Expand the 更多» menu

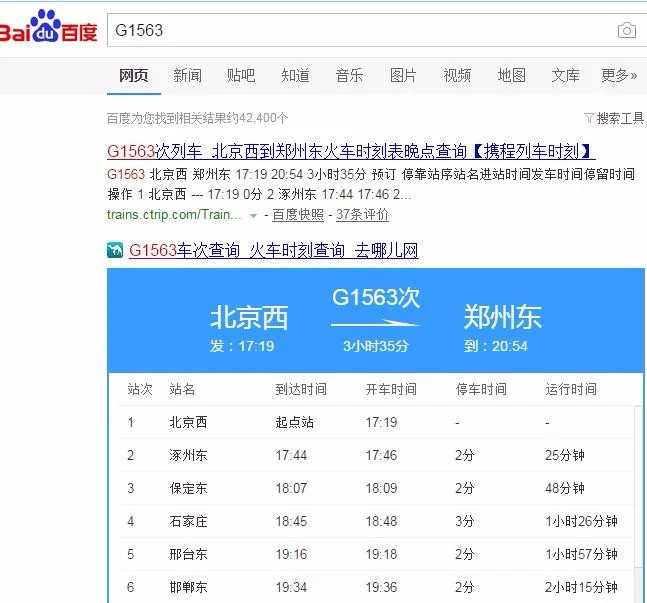pyautogui.click(x=619, y=76)
